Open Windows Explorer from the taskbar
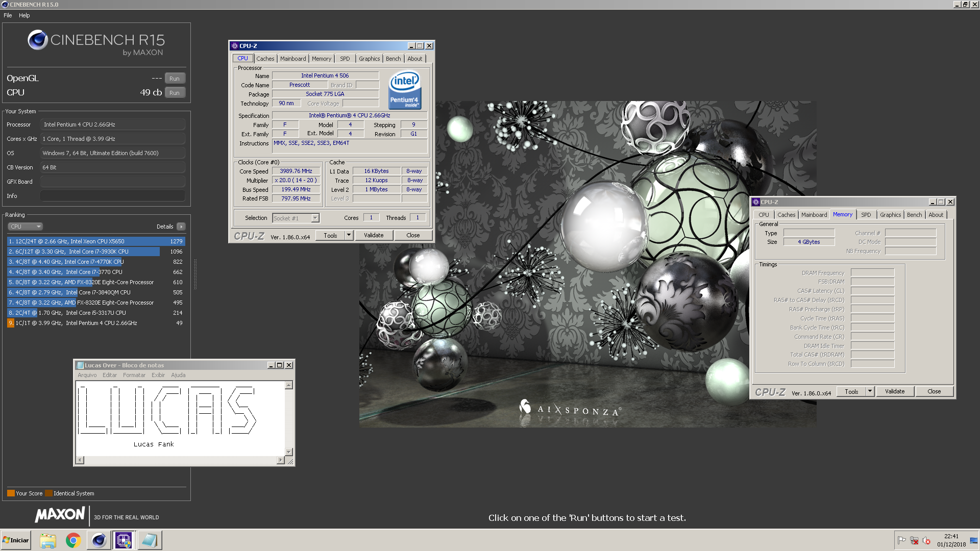Screen dimensions: 980x551 click(47, 540)
